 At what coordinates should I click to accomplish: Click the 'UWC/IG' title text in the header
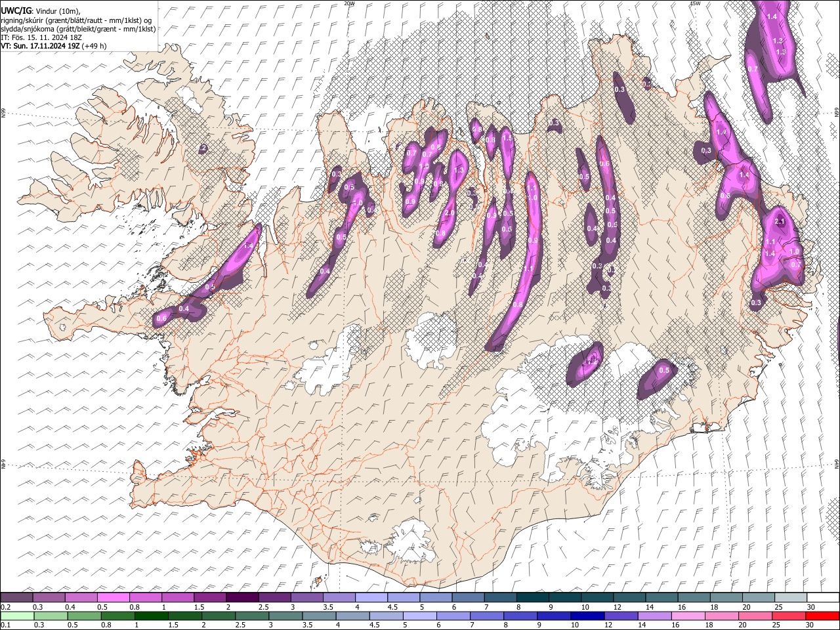click(x=16, y=10)
